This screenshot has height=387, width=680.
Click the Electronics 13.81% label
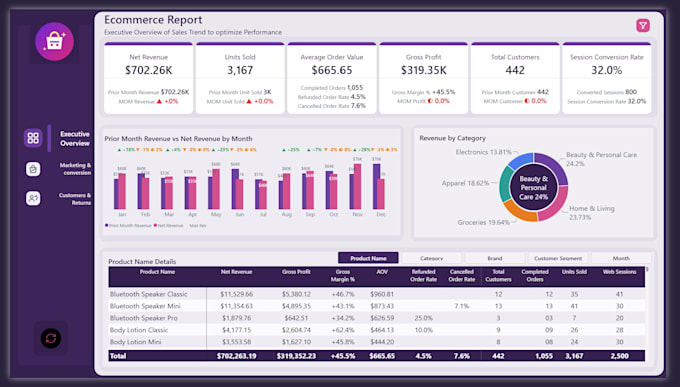(x=484, y=152)
